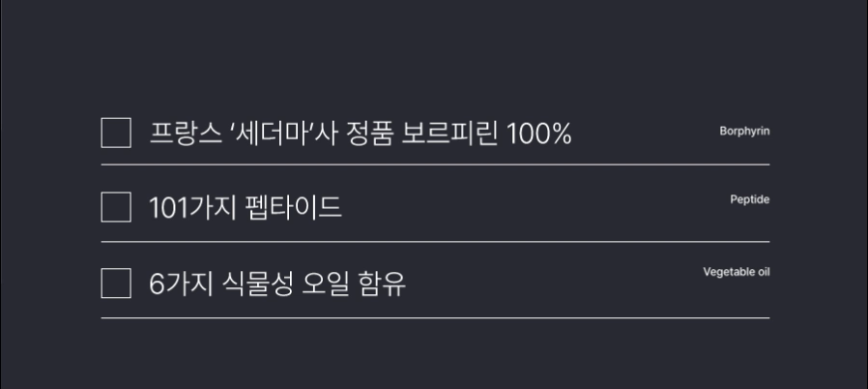Click the word 식물성
The width and height of the screenshot is (868, 389).
259,284
